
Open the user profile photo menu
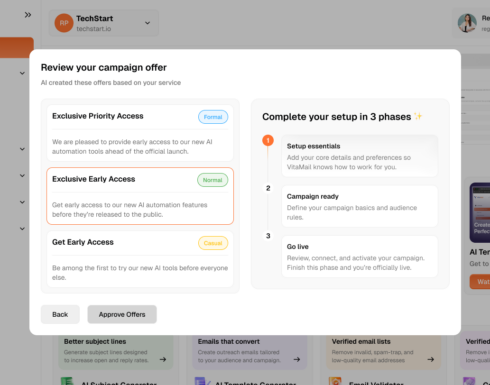tap(467, 23)
